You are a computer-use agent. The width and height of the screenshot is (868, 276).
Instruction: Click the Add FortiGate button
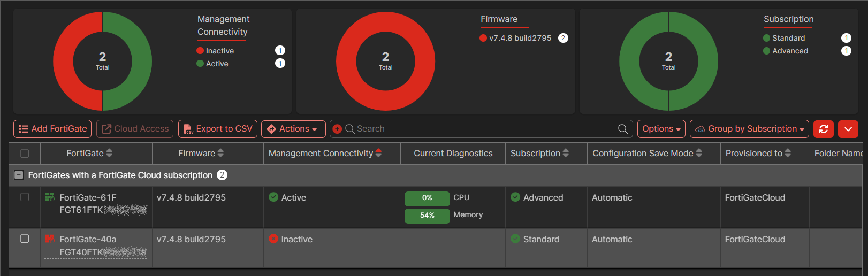(52, 129)
